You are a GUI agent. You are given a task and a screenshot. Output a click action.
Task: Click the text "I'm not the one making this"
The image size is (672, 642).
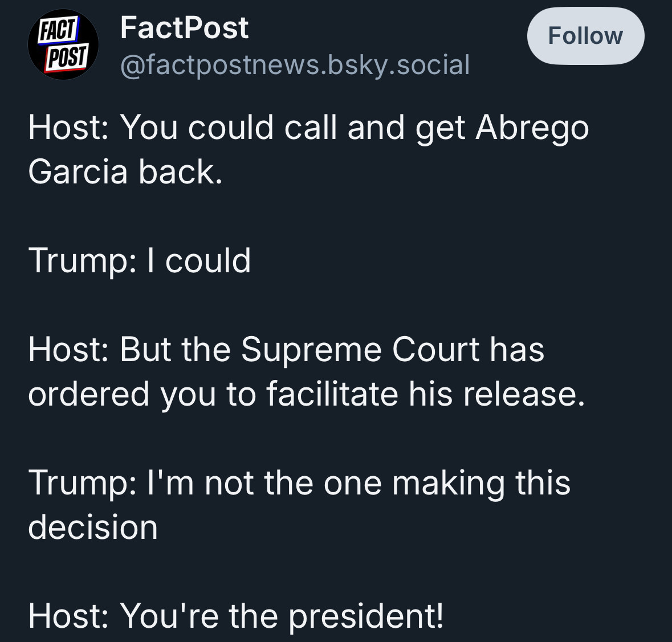pyautogui.click(x=359, y=482)
